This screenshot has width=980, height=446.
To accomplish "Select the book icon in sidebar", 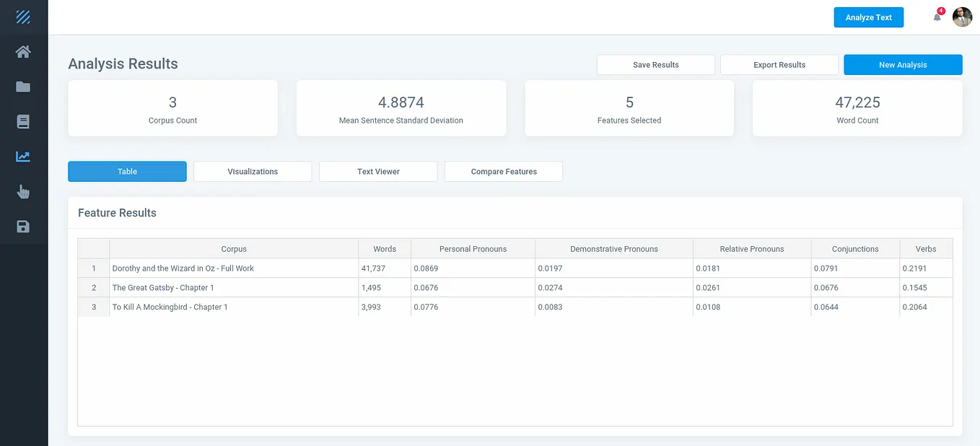I will 23,121.
